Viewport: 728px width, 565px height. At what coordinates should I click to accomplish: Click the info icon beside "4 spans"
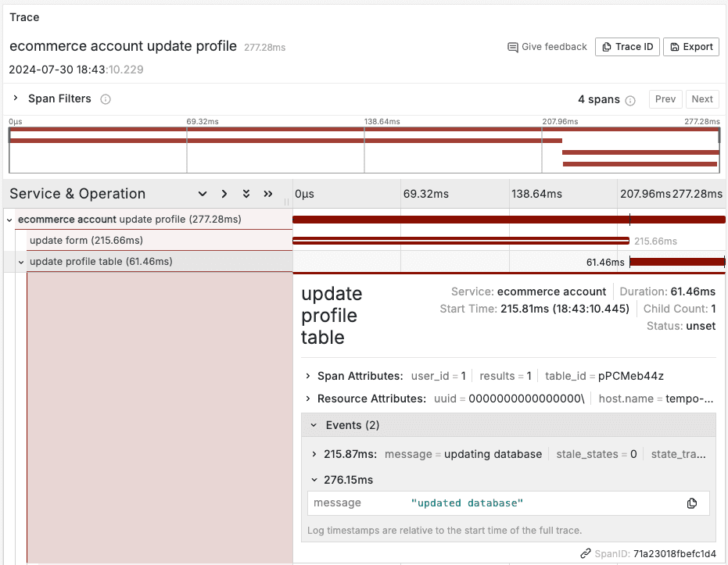(x=629, y=99)
